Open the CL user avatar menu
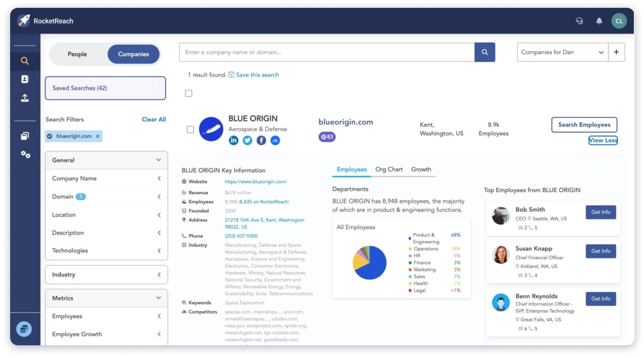 (619, 21)
